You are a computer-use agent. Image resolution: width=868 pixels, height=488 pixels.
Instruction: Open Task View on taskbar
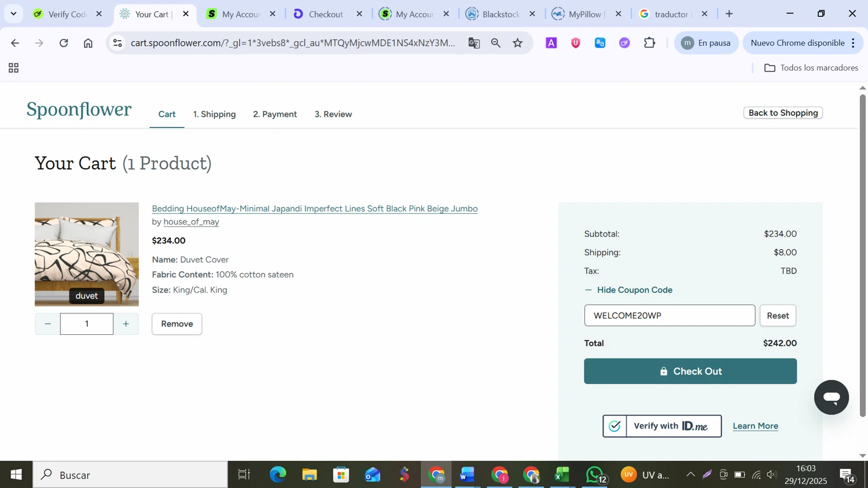tap(244, 475)
